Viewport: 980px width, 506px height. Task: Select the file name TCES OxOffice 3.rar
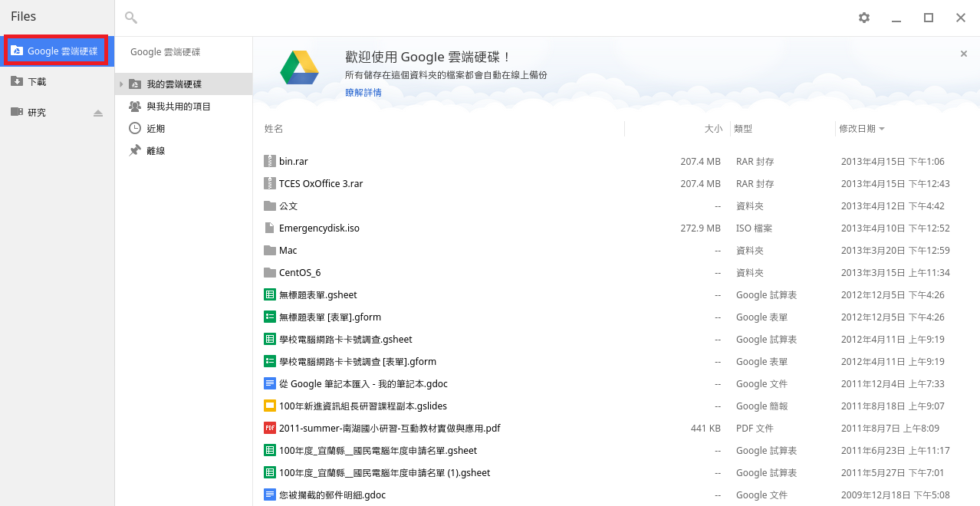[x=321, y=184]
